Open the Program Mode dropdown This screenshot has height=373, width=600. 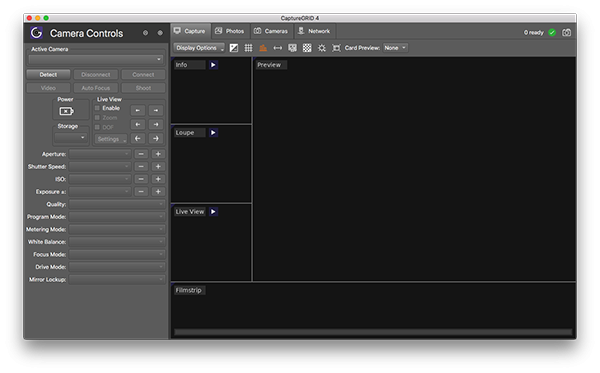[117, 217]
